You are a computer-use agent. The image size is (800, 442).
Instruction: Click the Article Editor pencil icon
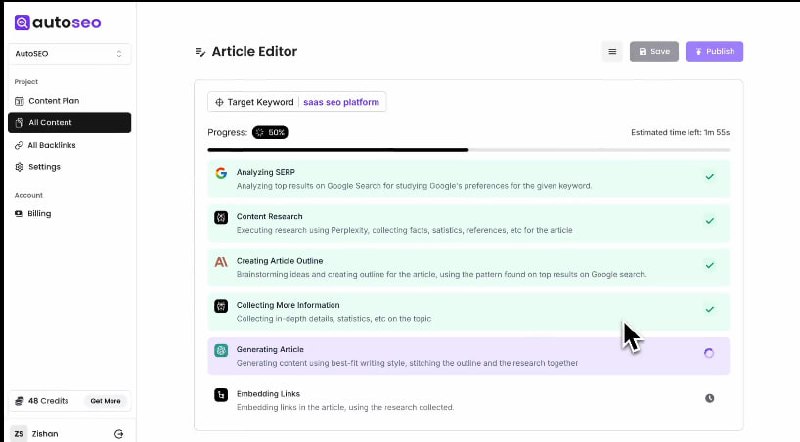201,52
